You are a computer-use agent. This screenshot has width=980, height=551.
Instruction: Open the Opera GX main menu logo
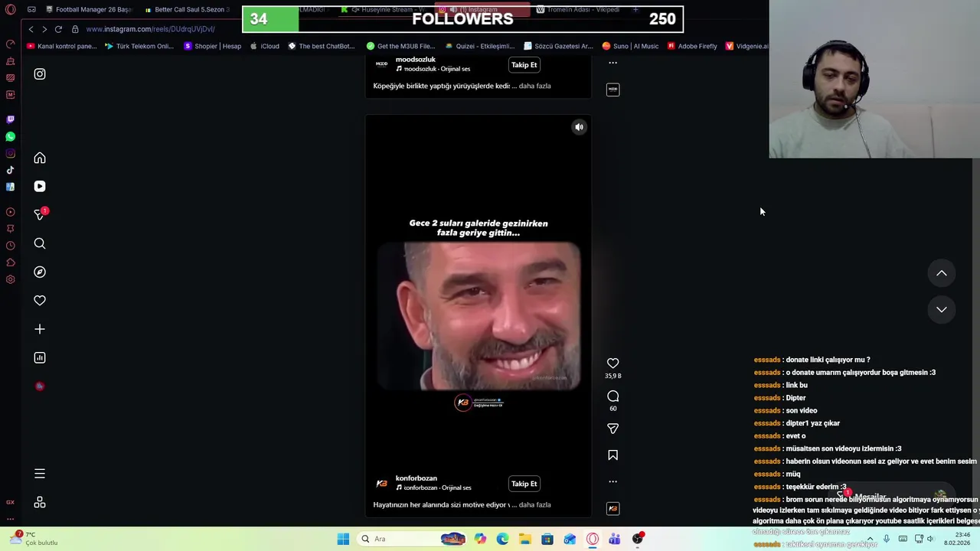(10, 10)
